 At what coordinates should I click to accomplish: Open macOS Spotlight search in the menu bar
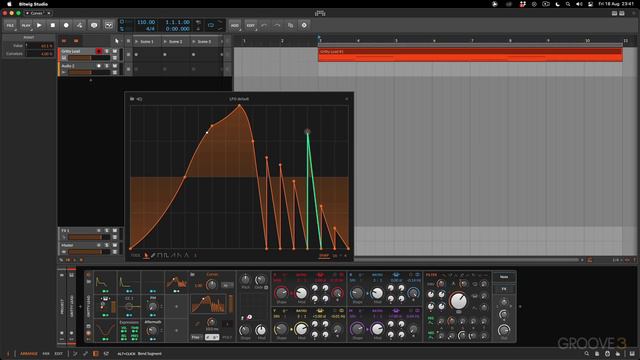(568, 4)
